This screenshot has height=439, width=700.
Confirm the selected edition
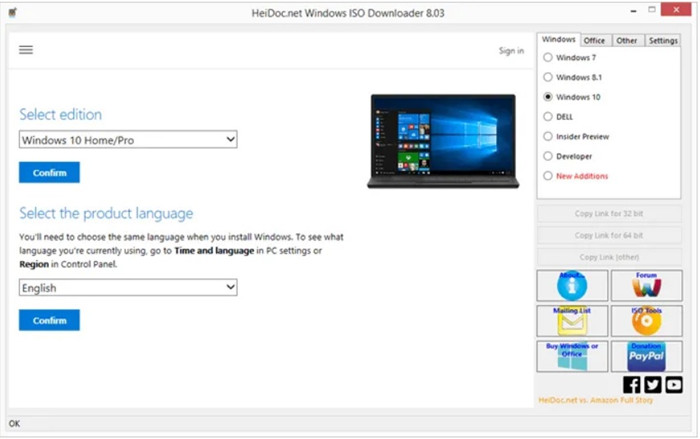tap(49, 173)
